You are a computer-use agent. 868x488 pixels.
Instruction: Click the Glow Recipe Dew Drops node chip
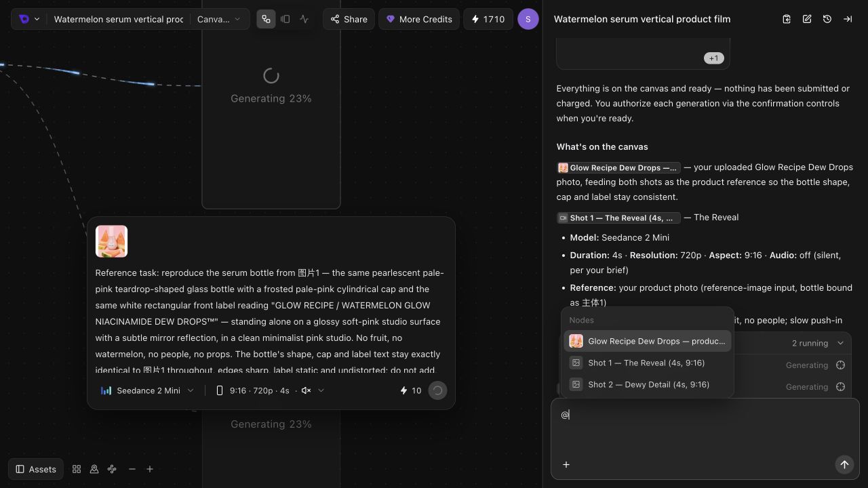pos(618,167)
